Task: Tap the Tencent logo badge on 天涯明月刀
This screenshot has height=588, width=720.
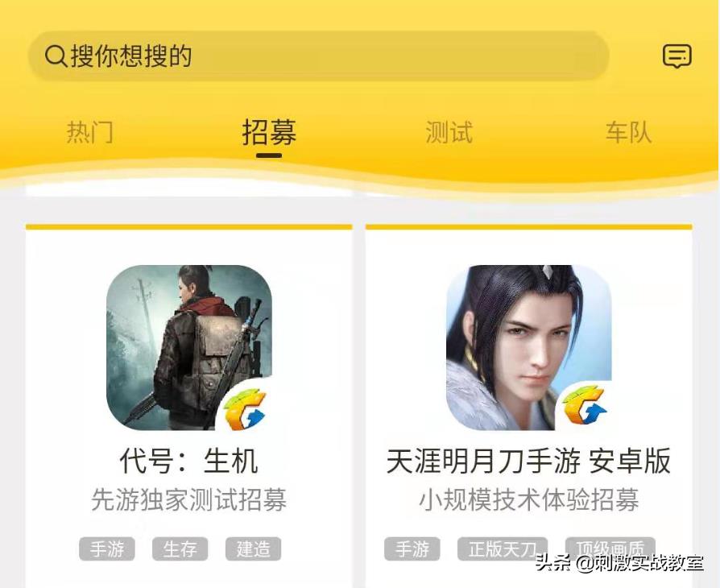Action: (585, 408)
